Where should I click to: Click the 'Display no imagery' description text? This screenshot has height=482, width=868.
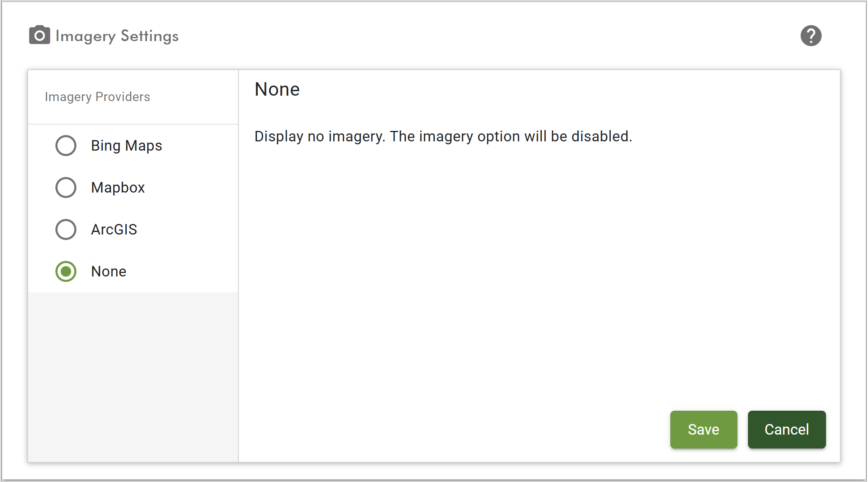(443, 136)
